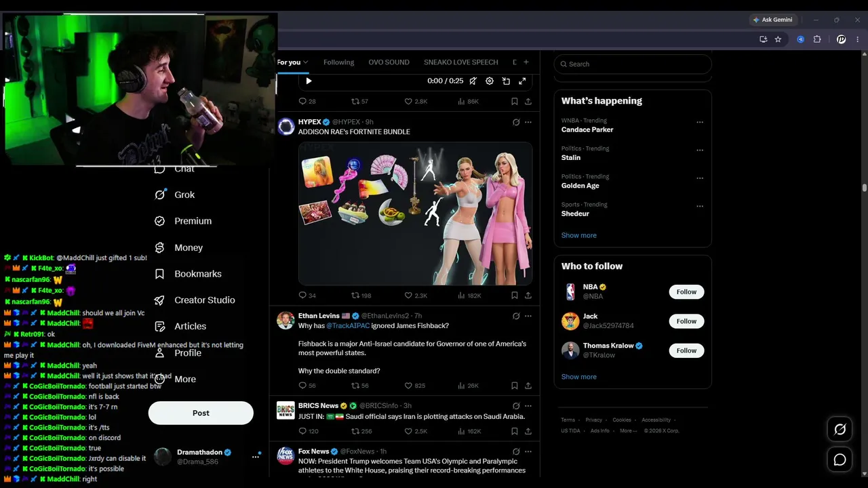Bookmark the HYPEX post
The height and width of the screenshot is (488, 868).
click(x=514, y=296)
